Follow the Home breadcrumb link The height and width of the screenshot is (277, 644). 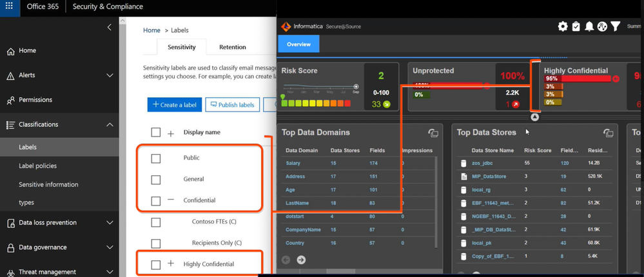[x=151, y=30]
